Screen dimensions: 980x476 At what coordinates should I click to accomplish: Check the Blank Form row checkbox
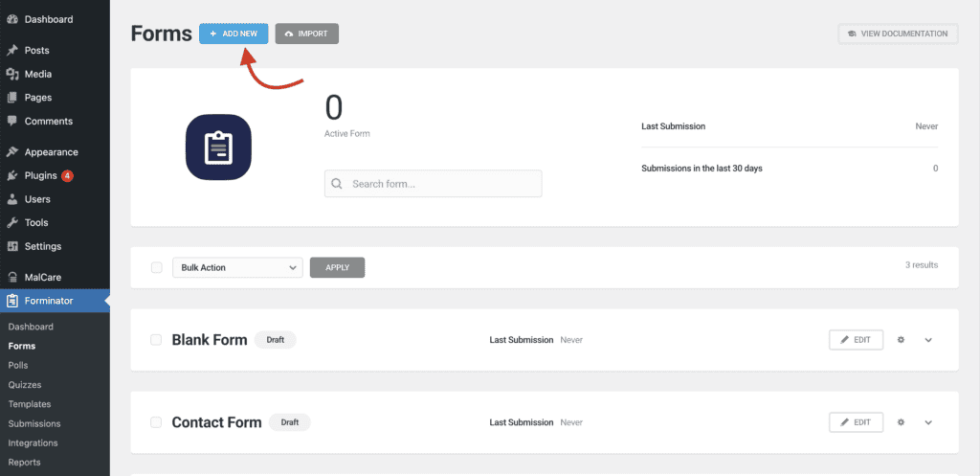(156, 340)
